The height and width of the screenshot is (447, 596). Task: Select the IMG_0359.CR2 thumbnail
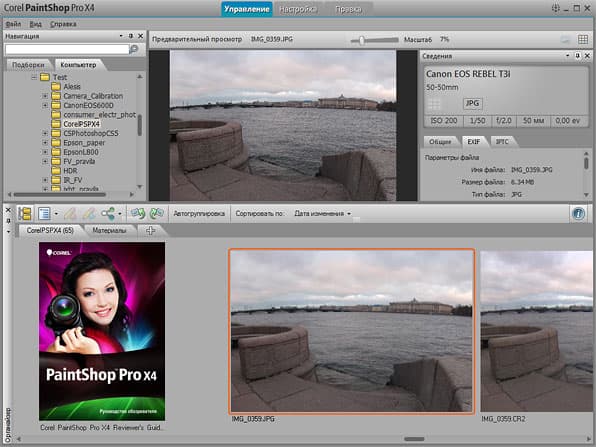536,331
